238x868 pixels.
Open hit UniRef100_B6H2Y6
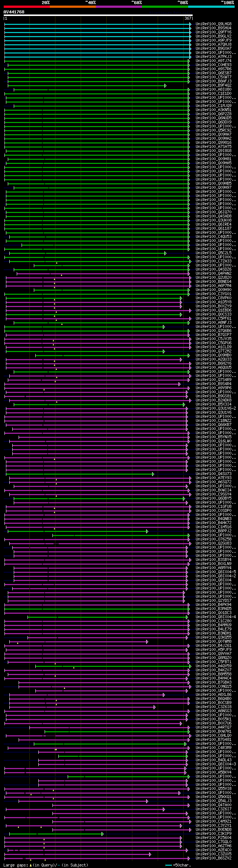[213, 364]
